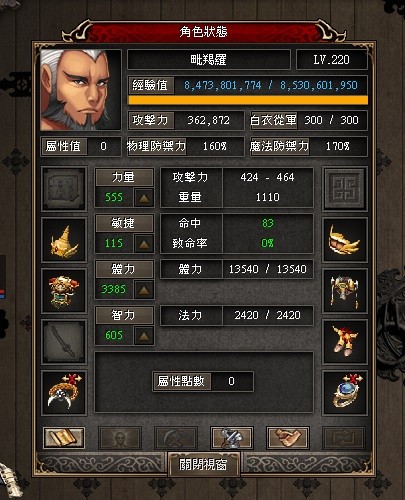Viewport: 405px width, 500px height.
Task: Click the golden belt equipment slot
Action: pos(345,291)
